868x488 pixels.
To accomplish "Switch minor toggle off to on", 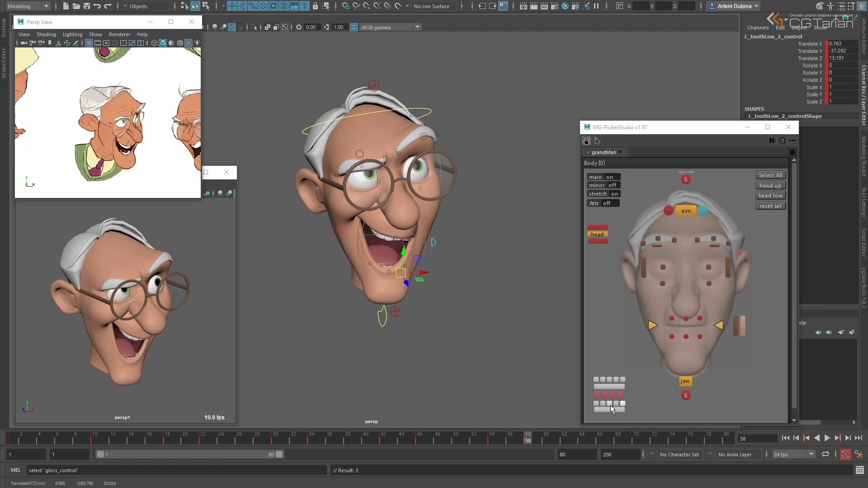I will [603, 185].
